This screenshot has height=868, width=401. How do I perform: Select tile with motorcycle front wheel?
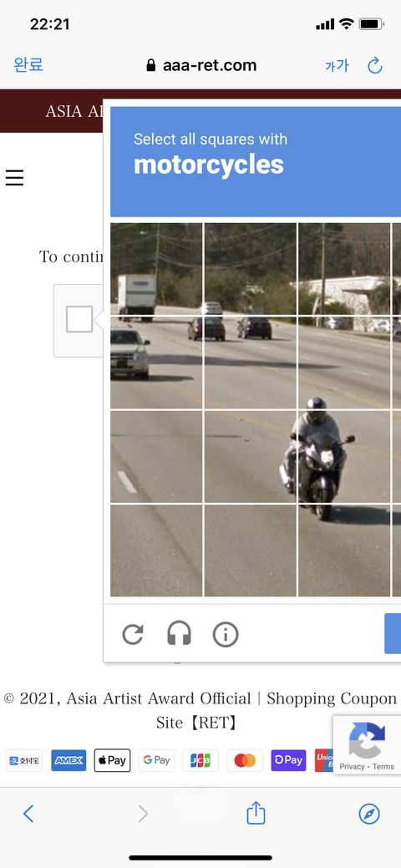344,551
